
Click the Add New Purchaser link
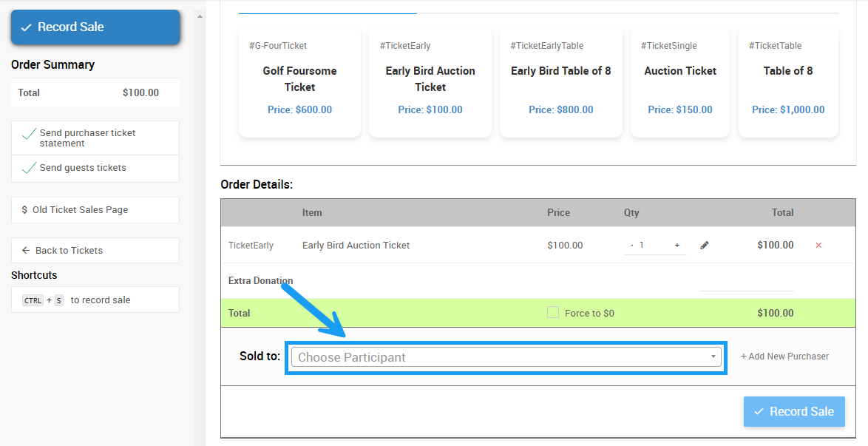coord(784,357)
